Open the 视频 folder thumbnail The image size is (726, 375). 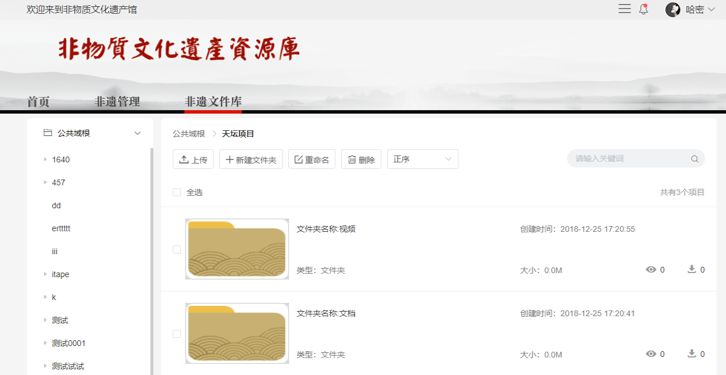[237, 249]
